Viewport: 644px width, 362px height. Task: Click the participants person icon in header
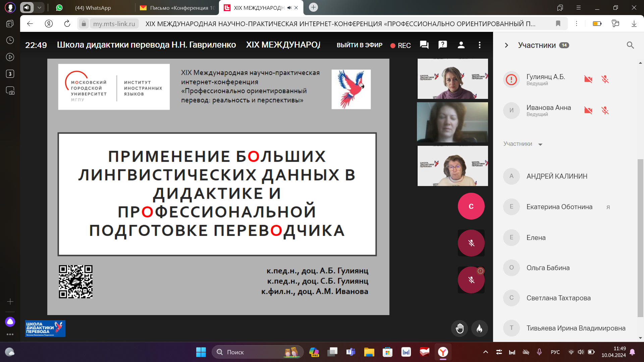(x=461, y=45)
